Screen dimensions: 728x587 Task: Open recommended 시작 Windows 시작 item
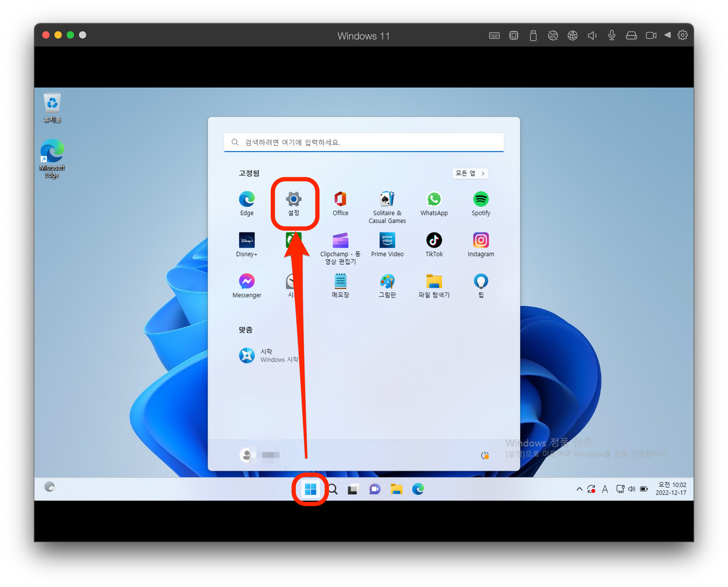tap(269, 355)
